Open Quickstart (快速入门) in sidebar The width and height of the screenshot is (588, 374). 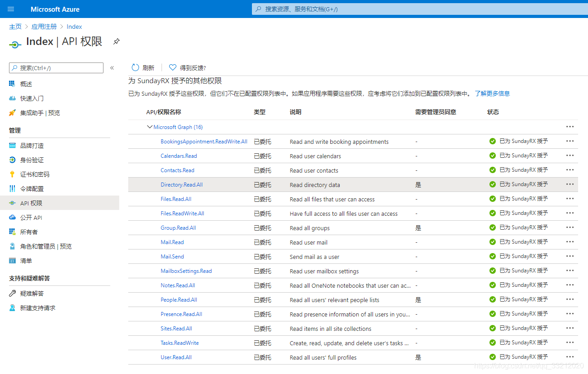point(31,98)
